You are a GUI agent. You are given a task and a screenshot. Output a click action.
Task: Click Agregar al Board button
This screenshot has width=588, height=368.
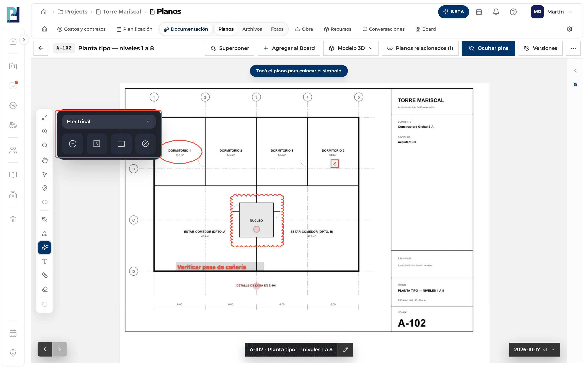[289, 48]
